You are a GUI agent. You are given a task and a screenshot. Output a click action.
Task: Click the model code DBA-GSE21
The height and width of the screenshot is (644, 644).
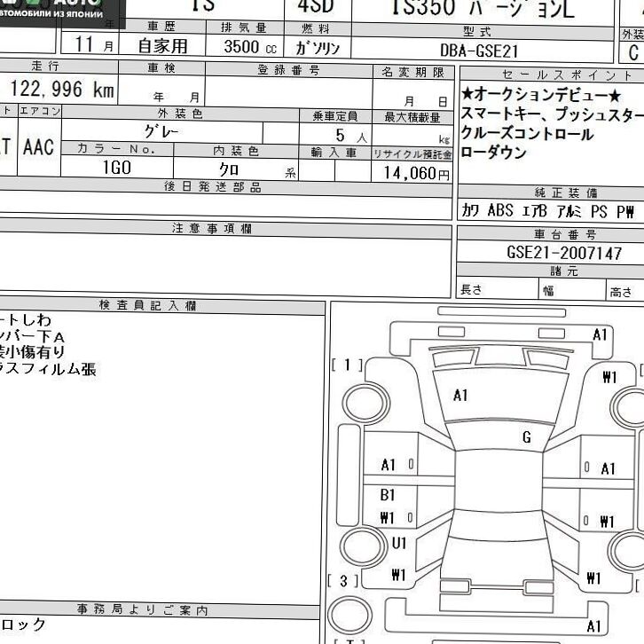point(479,51)
